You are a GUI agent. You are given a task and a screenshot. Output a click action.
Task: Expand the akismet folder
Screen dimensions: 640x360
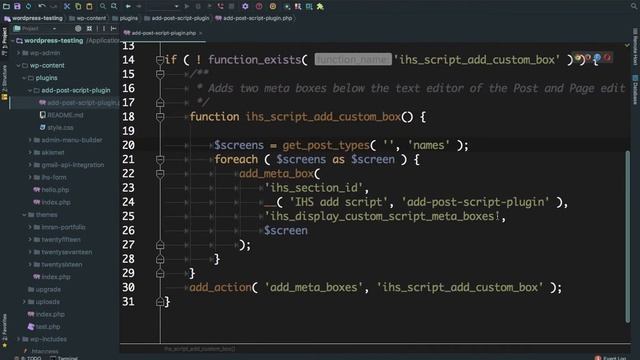coord(30,153)
